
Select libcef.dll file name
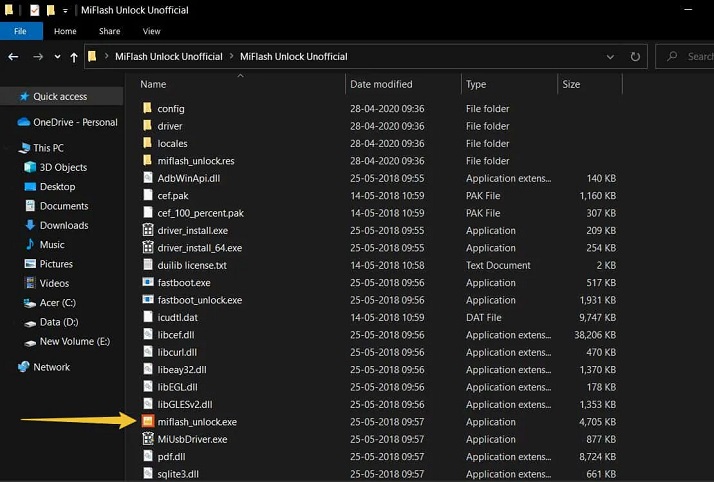(x=176, y=335)
